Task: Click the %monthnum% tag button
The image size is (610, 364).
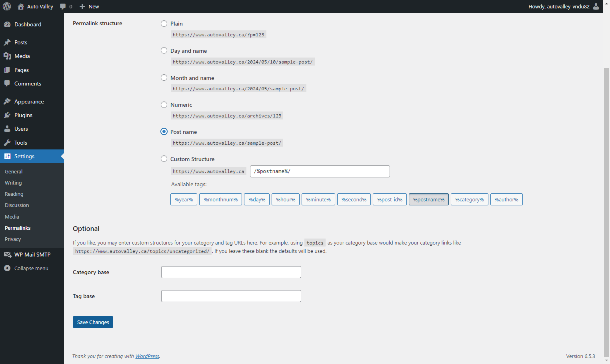Action: coord(221,199)
